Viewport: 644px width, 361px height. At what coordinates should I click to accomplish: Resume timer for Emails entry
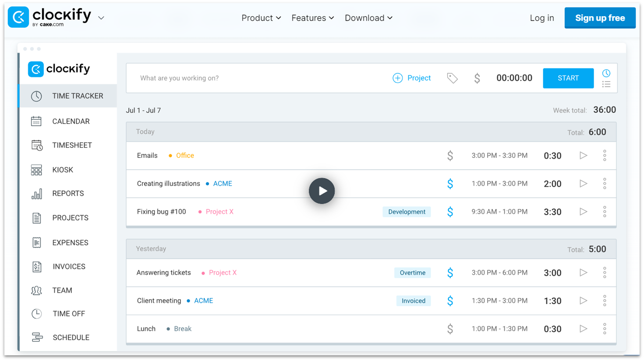coord(583,156)
